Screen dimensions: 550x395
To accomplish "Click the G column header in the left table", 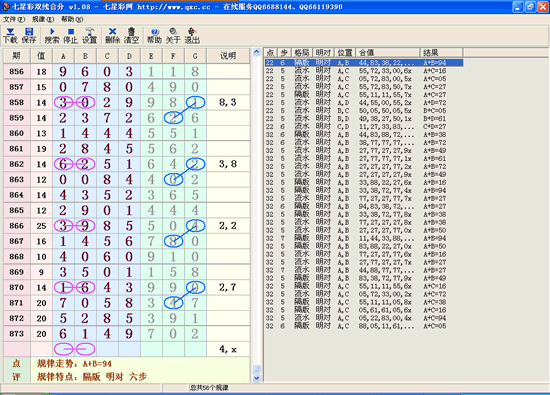I will point(195,56).
